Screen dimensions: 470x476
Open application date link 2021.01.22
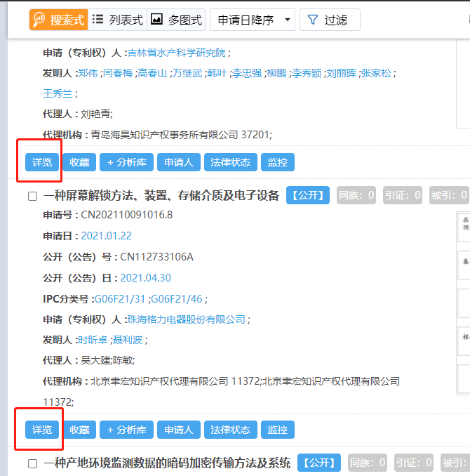[106, 236]
